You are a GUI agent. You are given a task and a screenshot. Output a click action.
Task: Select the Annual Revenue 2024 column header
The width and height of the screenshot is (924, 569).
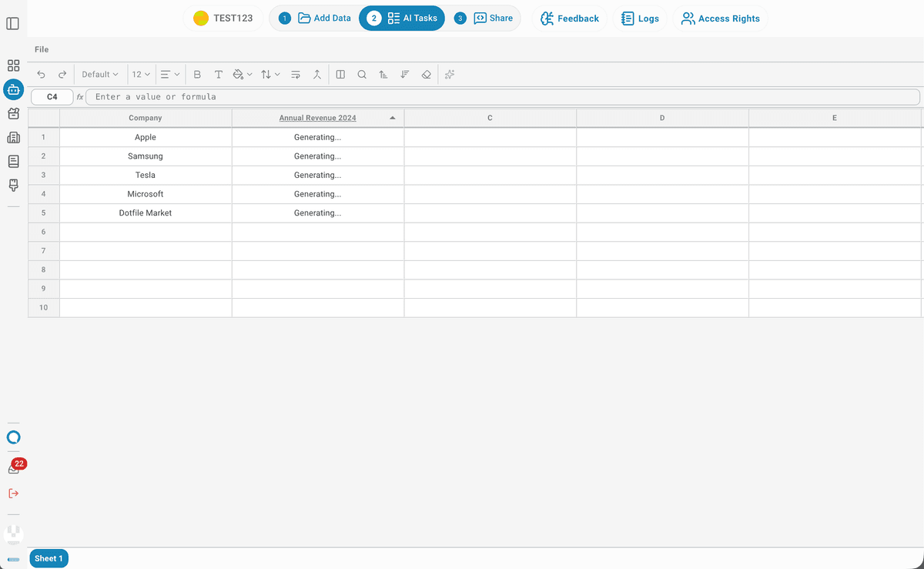tap(318, 118)
